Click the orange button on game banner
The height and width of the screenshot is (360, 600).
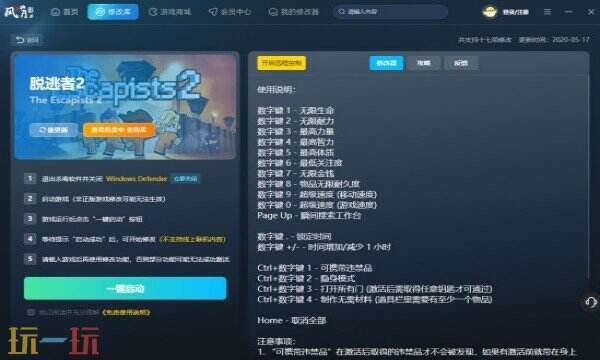coord(119,130)
